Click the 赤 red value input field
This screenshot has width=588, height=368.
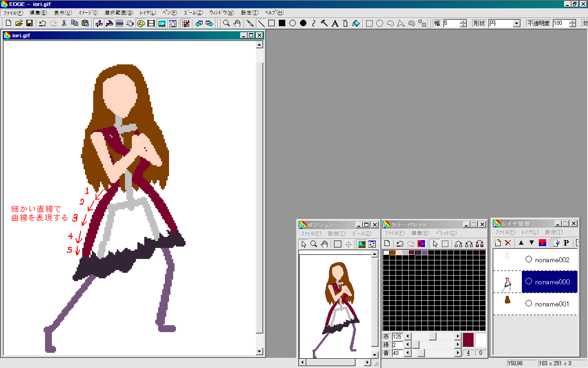point(397,337)
